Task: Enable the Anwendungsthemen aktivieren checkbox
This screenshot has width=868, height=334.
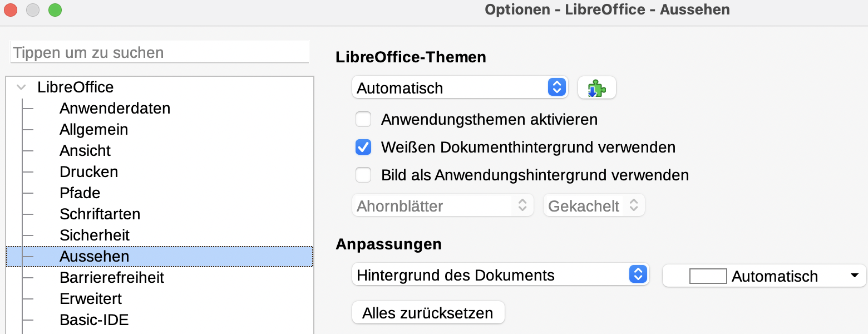Action: [x=363, y=119]
